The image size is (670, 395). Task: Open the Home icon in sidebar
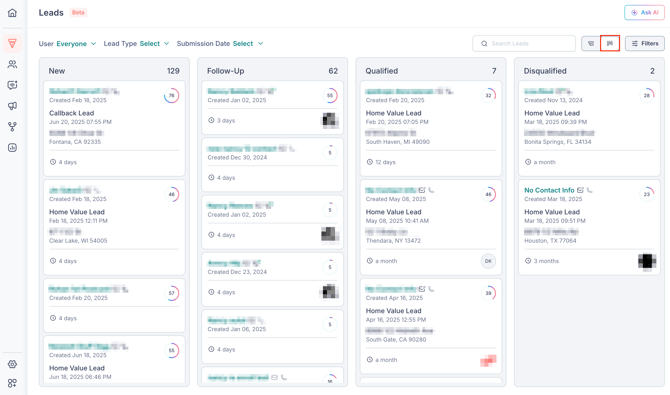click(x=12, y=13)
